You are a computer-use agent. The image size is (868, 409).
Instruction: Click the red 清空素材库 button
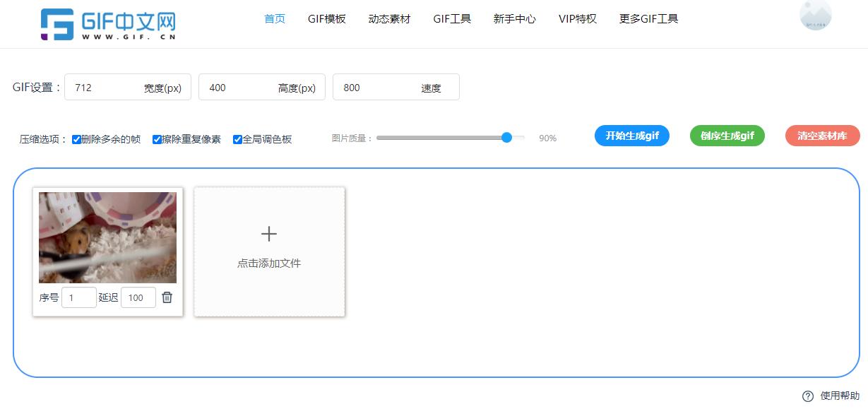(822, 136)
